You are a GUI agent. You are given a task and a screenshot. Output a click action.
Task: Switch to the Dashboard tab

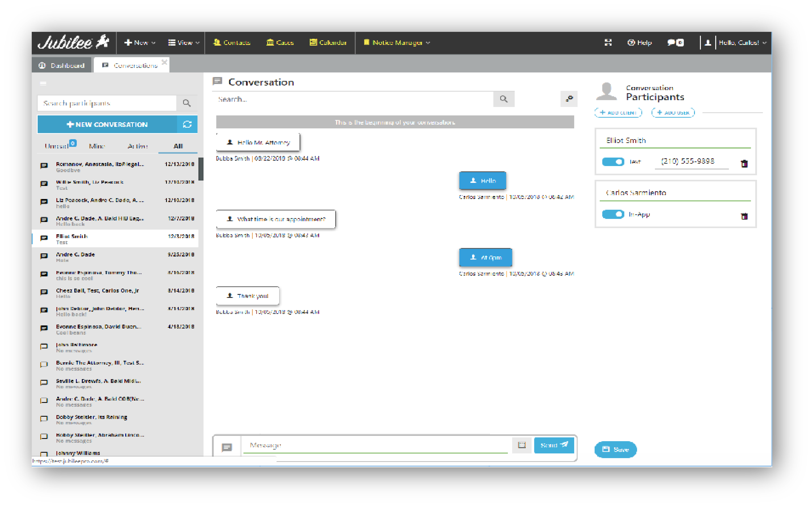tap(62, 65)
